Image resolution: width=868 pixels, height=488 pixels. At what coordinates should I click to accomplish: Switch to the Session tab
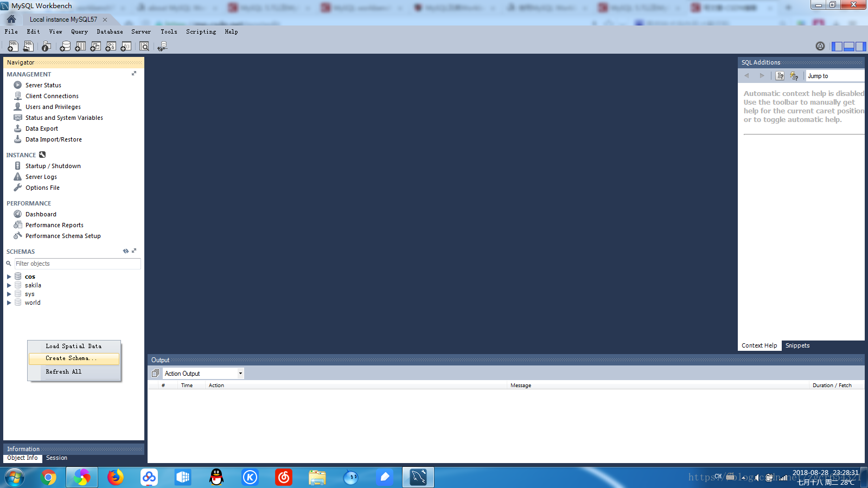tap(56, 458)
